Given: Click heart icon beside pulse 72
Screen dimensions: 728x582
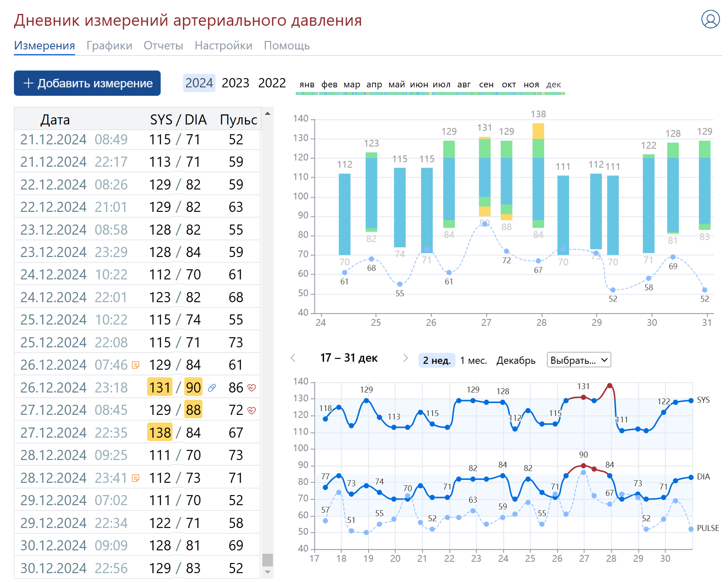Looking at the screenshot, I should pos(252,410).
